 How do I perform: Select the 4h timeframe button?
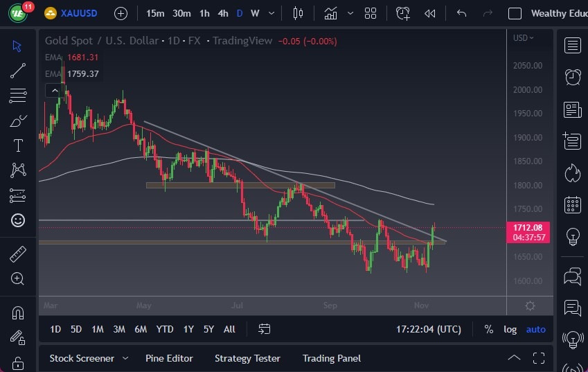[223, 13]
